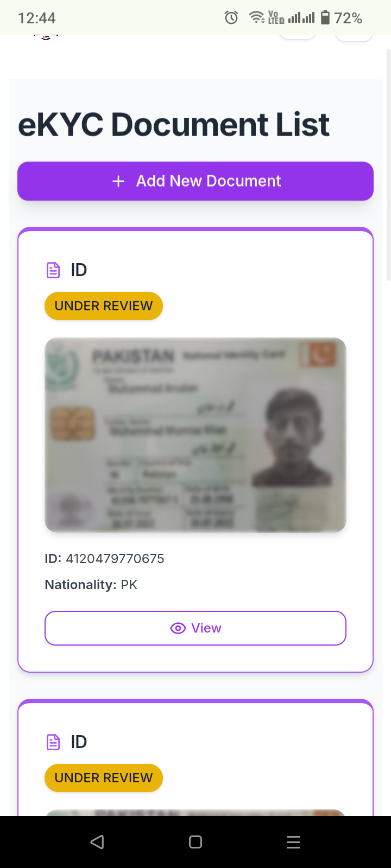Tap the alarm clock status icon
This screenshot has width=391, height=868.
[231, 18]
